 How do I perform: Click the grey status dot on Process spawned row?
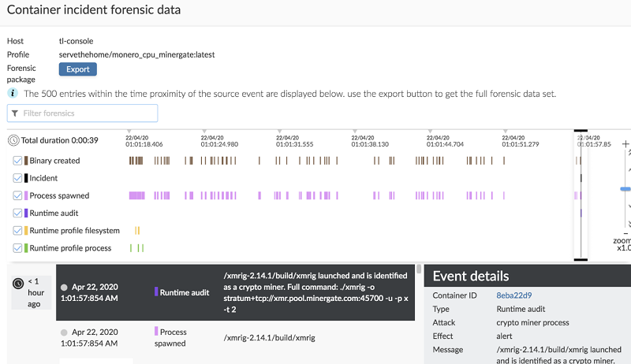pos(64,332)
